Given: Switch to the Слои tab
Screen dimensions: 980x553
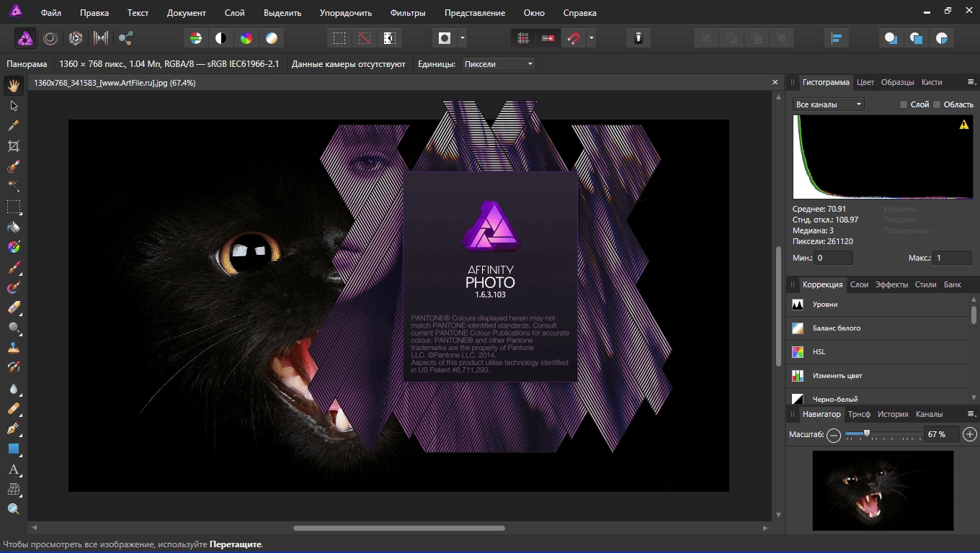Looking at the screenshot, I should click(x=859, y=284).
